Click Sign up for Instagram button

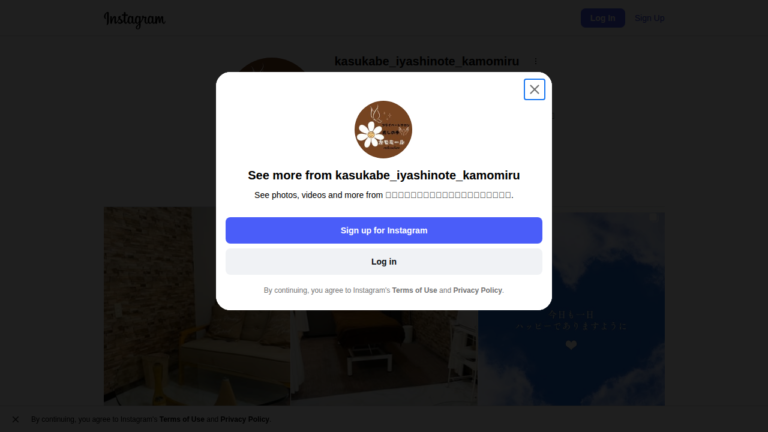pos(384,230)
